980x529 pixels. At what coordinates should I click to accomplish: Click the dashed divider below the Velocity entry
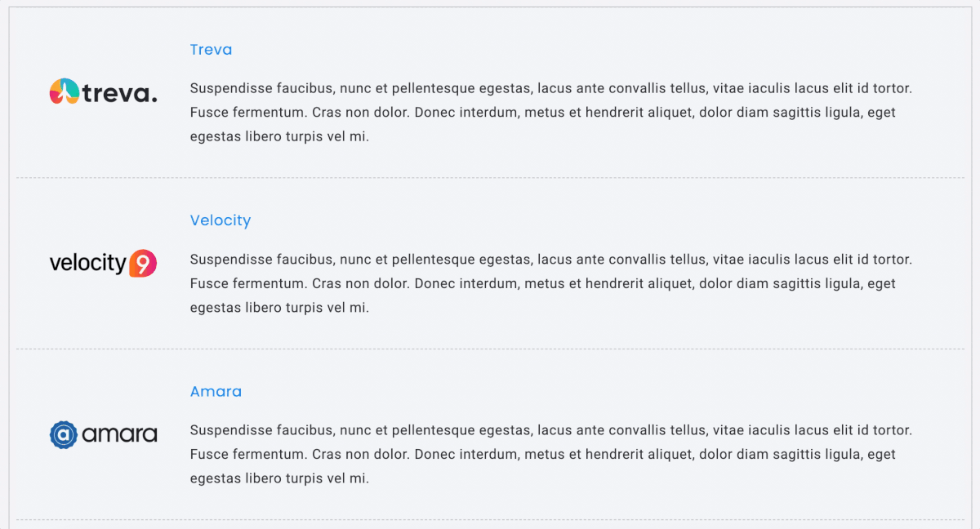(490, 349)
